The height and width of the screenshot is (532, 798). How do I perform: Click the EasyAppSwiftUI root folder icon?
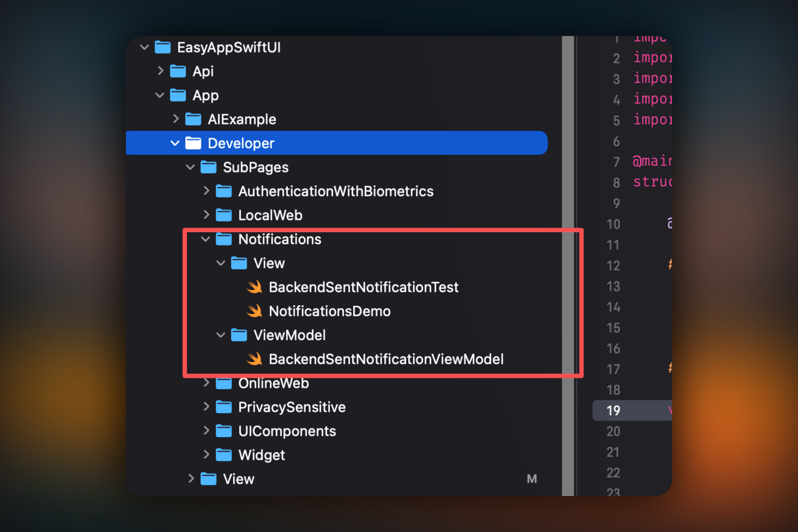162,47
